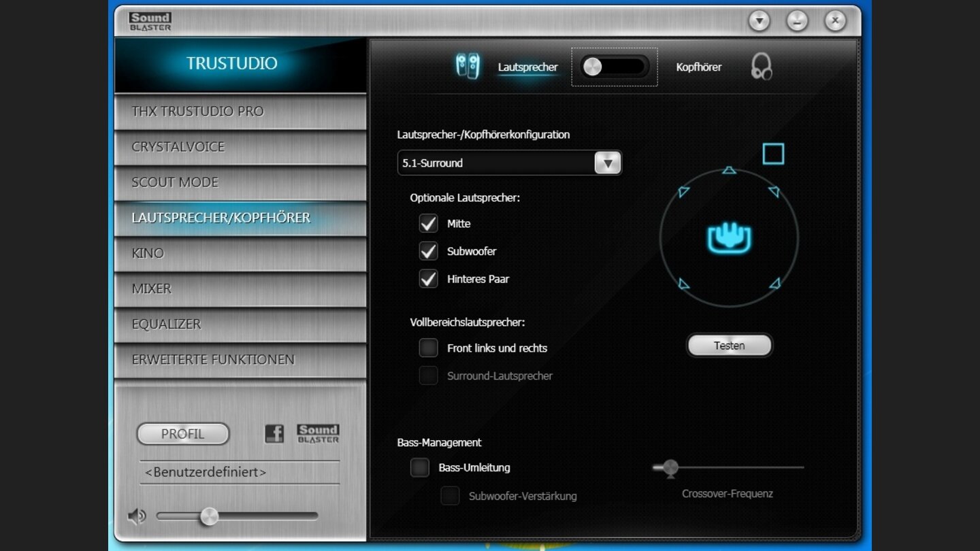The width and height of the screenshot is (980, 551).
Task: Click the listener icon in the circle
Action: pos(729,238)
